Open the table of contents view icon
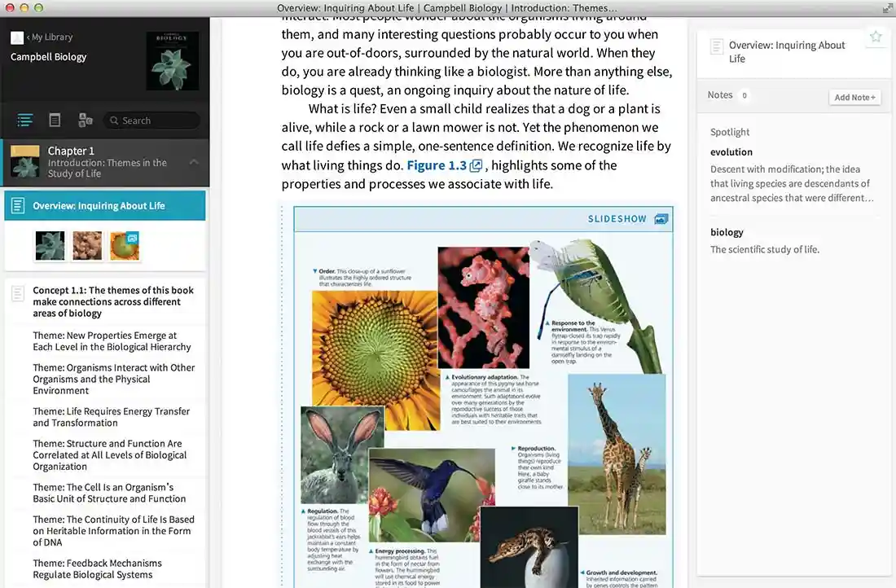This screenshot has width=896, height=588. [x=24, y=121]
